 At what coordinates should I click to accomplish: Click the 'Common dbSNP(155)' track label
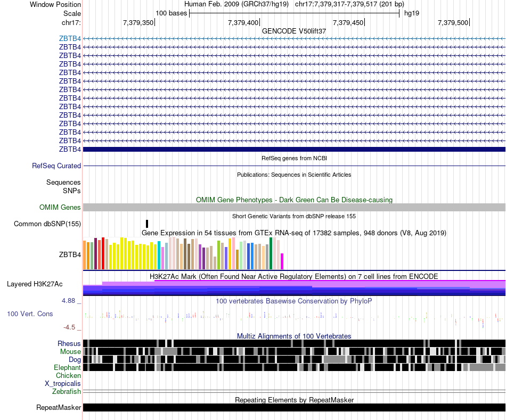click(x=47, y=224)
